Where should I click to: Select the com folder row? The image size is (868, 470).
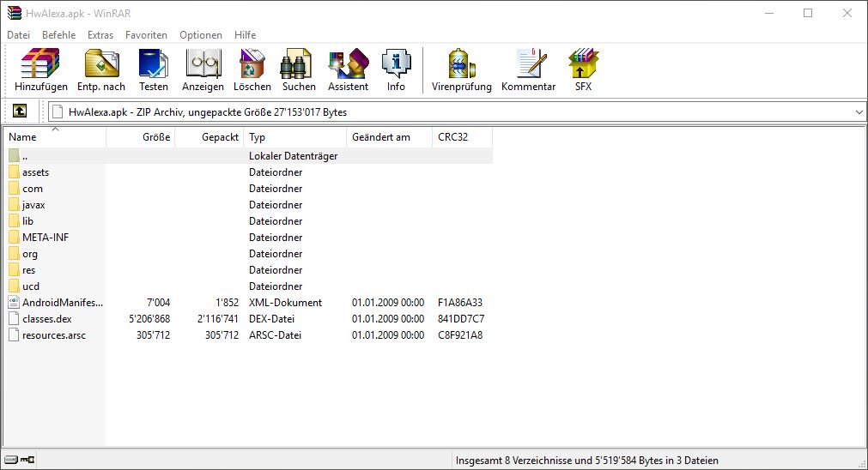(248, 189)
